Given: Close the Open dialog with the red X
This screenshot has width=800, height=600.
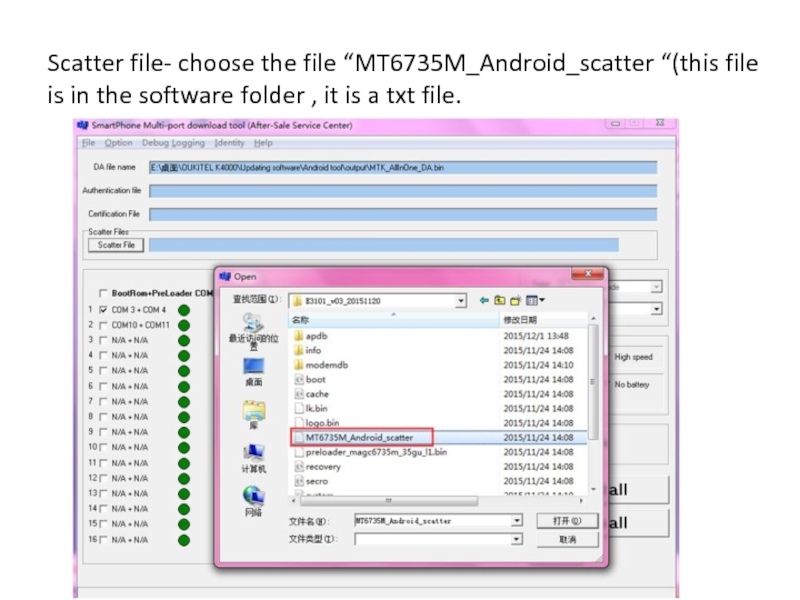Looking at the screenshot, I should click(x=588, y=274).
